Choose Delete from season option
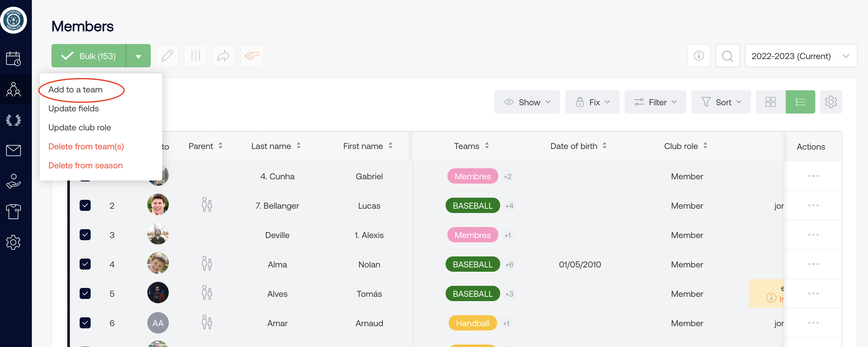The width and height of the screenshot is (868, 347). [x=85, y=165]
